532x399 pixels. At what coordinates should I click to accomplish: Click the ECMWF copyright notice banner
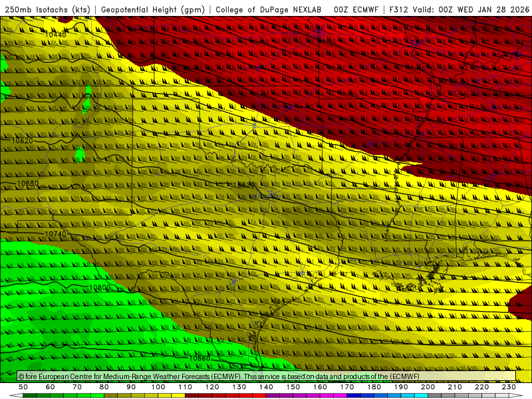267,376
